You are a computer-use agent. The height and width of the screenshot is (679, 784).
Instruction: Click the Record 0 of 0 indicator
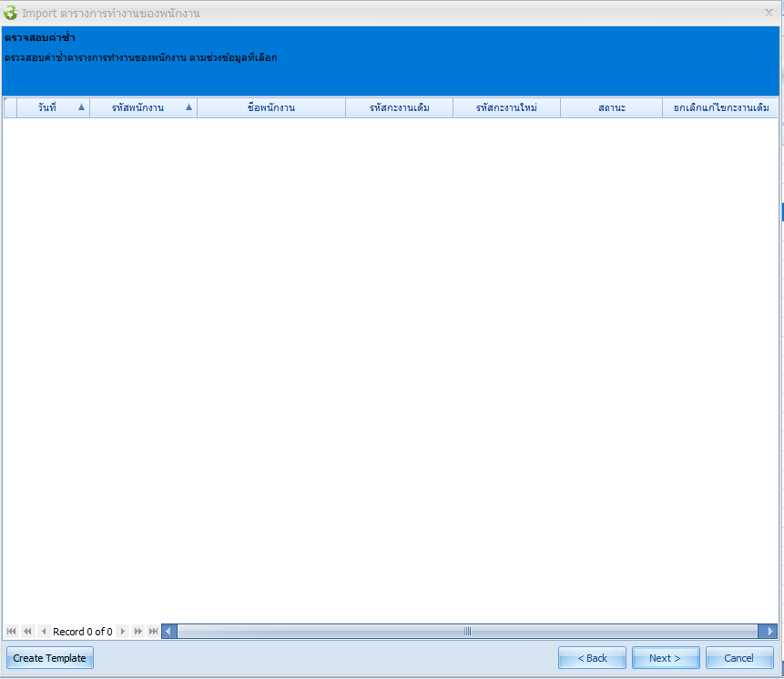(x=83, y=632)
